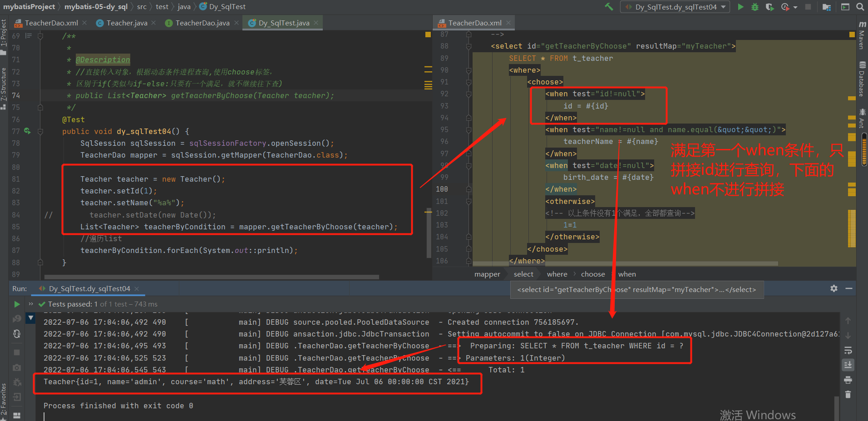868x421 pixels.
Task: Run the selected configuration from the top toolbar
Action: (x=740, y=7)
